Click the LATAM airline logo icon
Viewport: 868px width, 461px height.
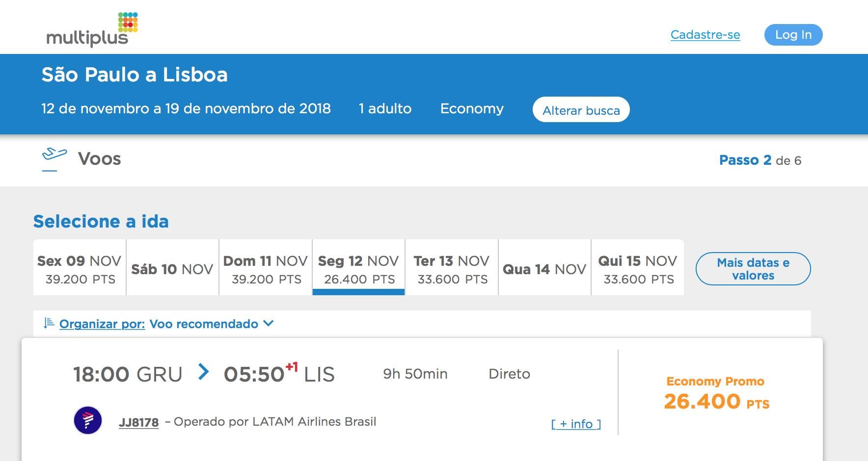point(88,420)
